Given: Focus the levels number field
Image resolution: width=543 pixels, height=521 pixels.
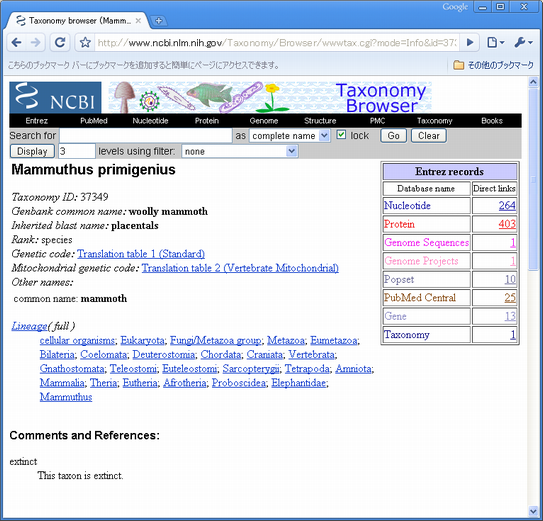Looking at the screenshot, I should 77,151.
